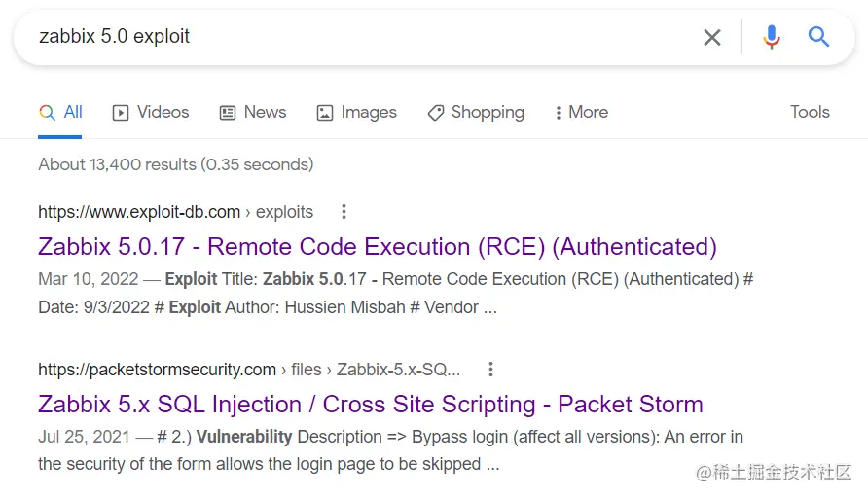
Task: Switch to the News tab
Action: tap(253, 112)
